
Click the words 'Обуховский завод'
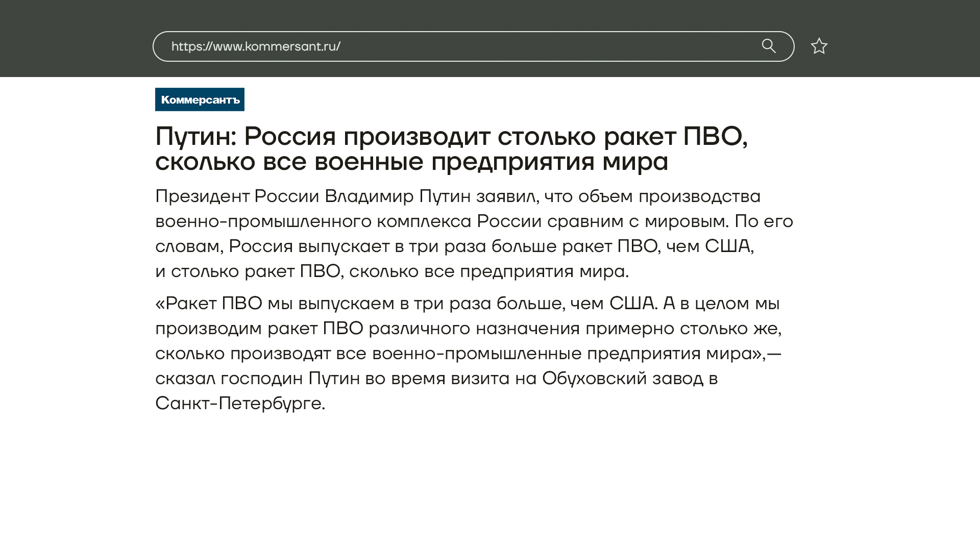622,379
